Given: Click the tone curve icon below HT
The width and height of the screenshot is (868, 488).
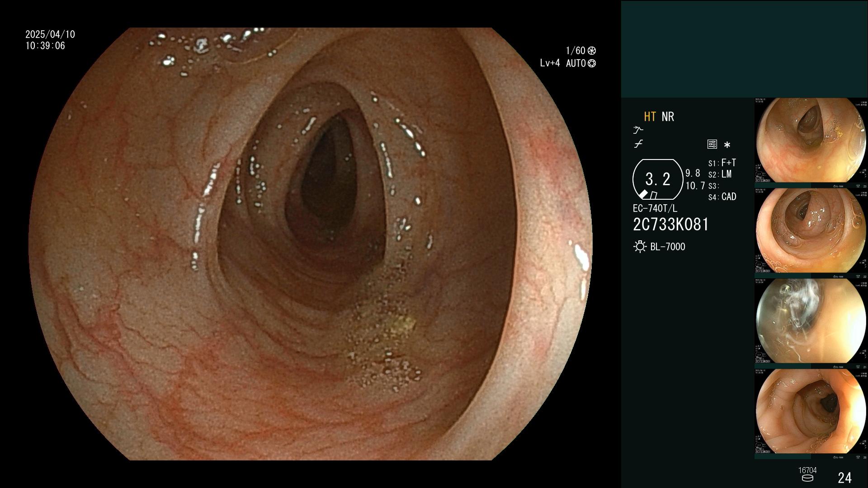Looking at the screenshot, I should tap(638, 144).
